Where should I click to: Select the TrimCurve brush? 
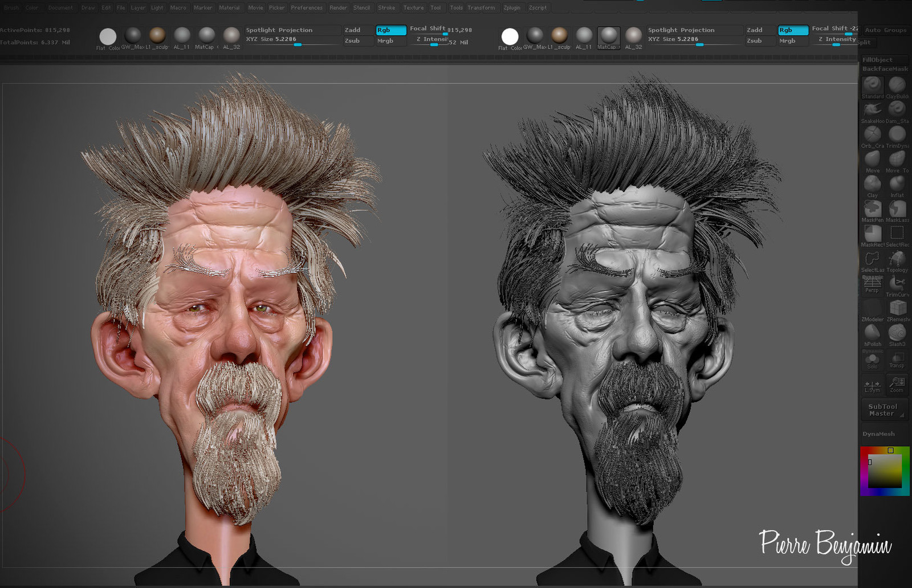(x=897, y=286)
